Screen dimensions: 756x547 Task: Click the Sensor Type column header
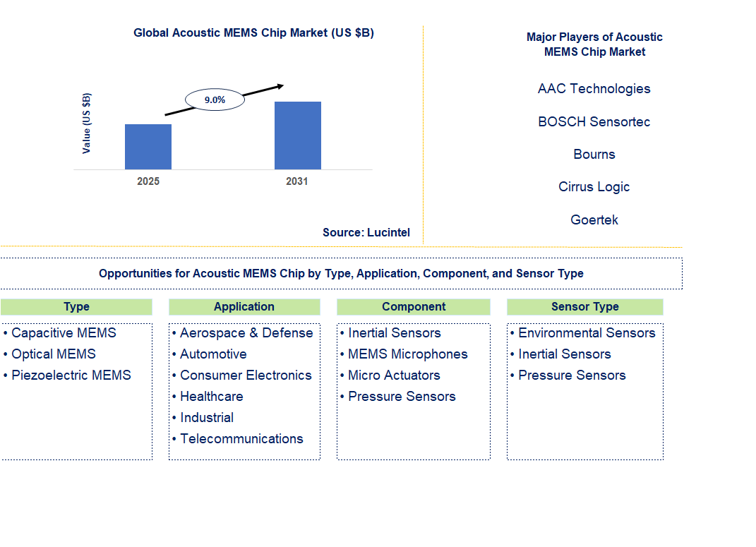click(x=585, y=307)
